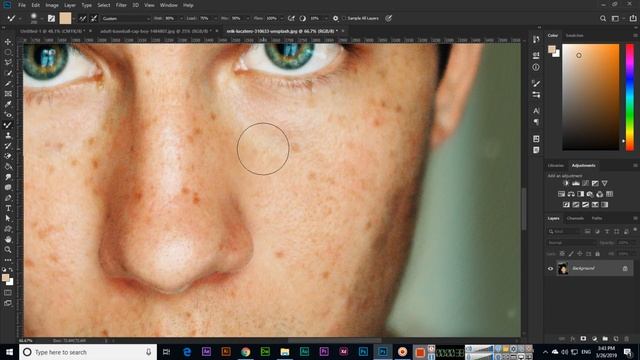Open the Edit Toolbar three-dots button
This screenshot has width=640, height=360.
coord(8,260)
